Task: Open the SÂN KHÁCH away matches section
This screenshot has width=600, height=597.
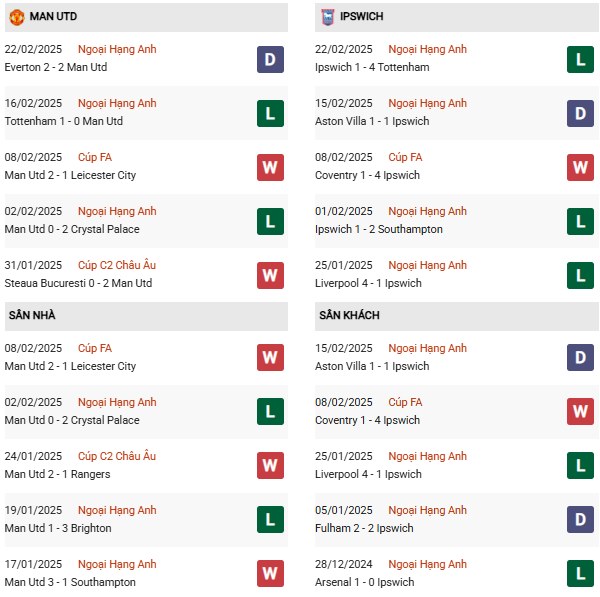Action: pyautogui.click(x=349, y=316)
